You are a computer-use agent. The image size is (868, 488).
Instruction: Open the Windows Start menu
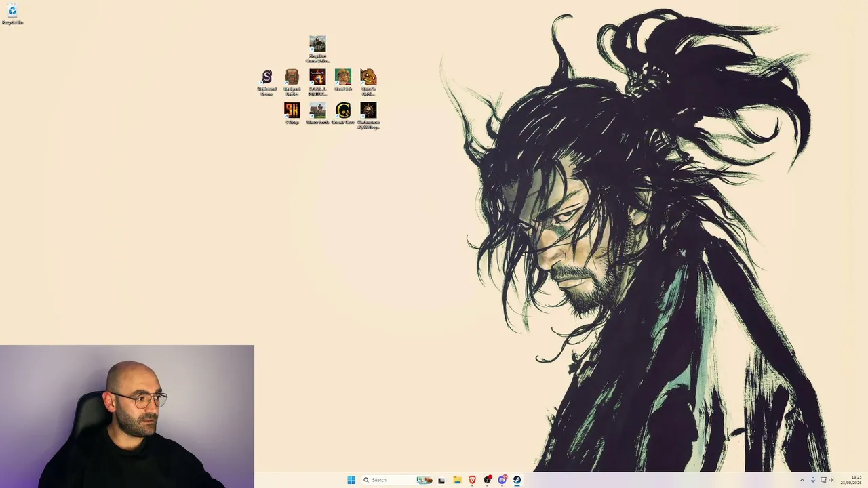(x=351, y=480)
